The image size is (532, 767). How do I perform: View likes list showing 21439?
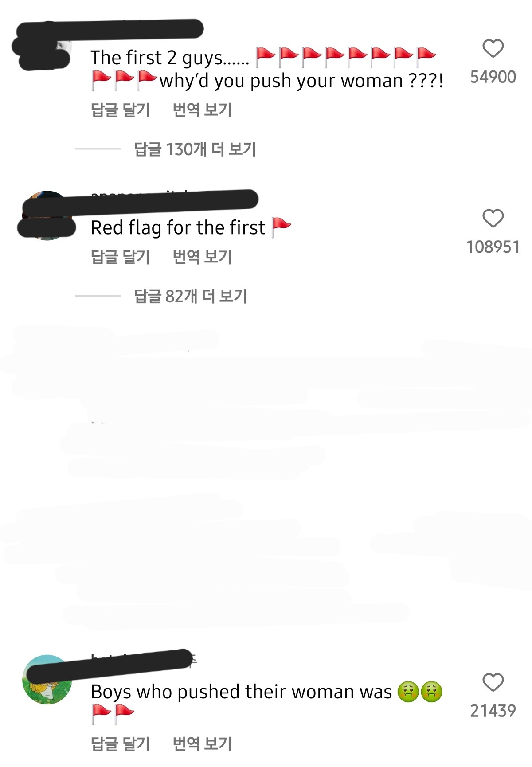(493, 711)
